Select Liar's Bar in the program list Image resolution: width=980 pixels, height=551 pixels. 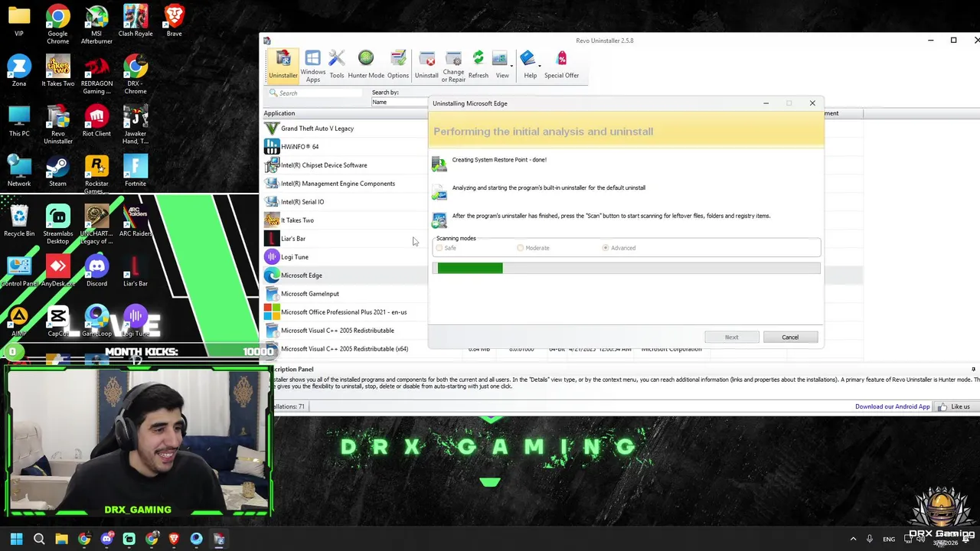click(x=345, y=239)
